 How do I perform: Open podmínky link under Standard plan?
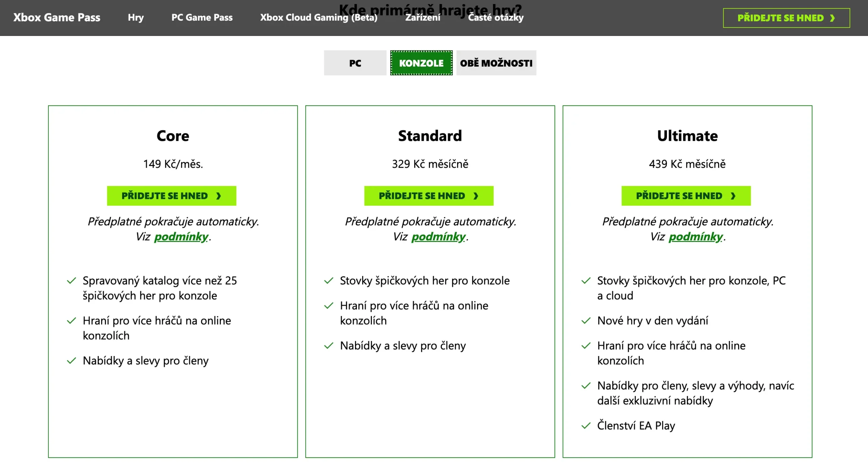click(438, 237)
